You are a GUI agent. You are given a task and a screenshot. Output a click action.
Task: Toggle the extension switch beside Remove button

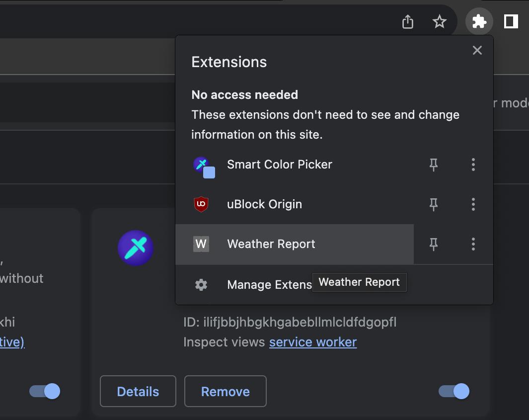pyautogui.click(x=454, y=391)
